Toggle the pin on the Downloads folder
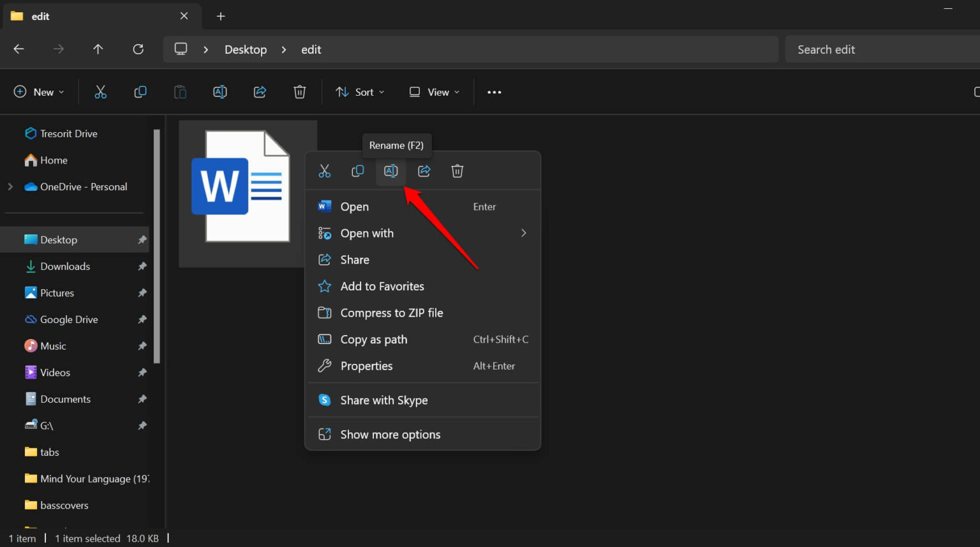The width and height of the screenshot is (980, 547). (142, 266)
